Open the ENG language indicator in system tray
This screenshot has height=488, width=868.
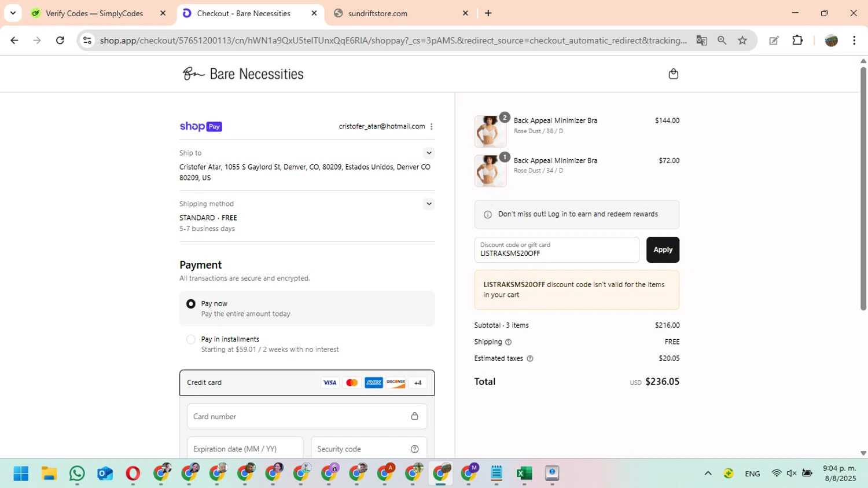coord(752,474)
